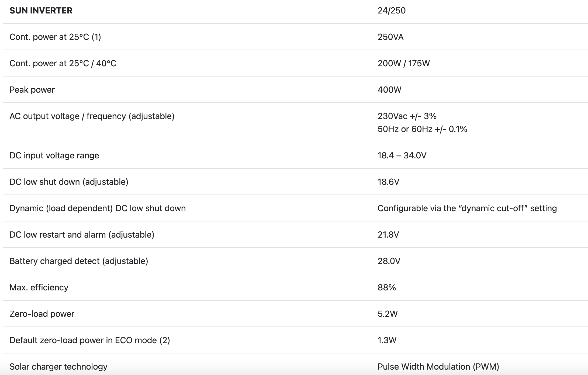This screenshot has height=375, width=588.
Task: Click the DC low shut down (adjustable) label
Action: click(x=69, y=182)
